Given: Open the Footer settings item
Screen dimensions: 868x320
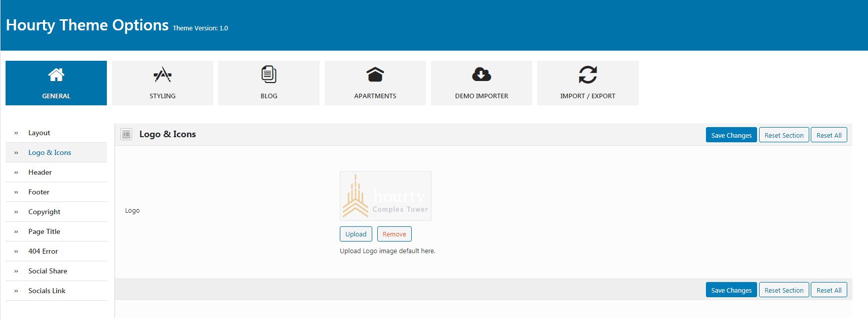Looking at the screenshot, I should pos(56,192).
